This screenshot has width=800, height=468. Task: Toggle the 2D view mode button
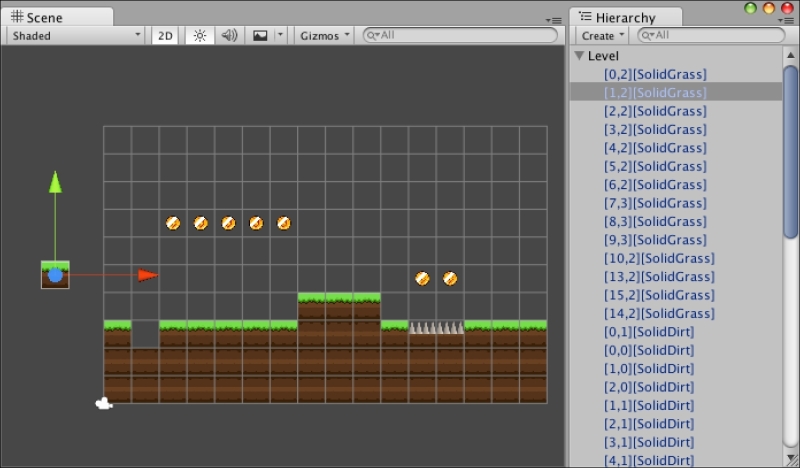point(165,35)
